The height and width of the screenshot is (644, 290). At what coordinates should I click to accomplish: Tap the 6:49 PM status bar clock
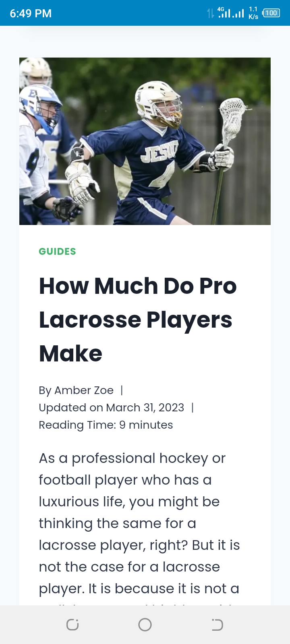point(31,13)
